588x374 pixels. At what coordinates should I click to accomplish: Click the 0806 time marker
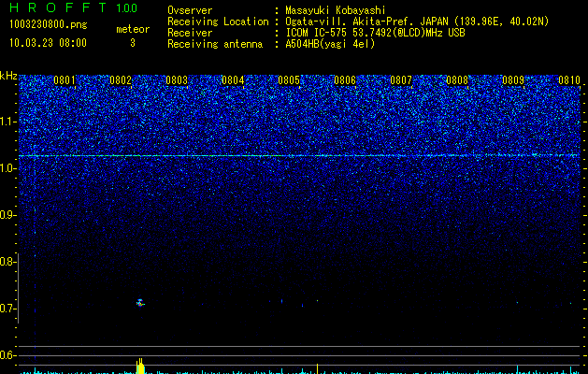coord(345,80)
